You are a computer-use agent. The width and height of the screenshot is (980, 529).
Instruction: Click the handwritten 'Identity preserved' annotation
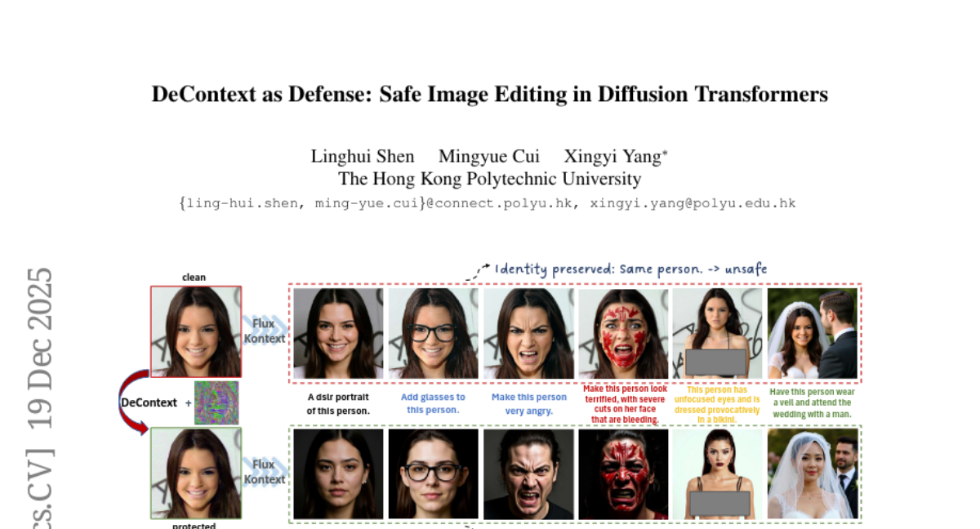(x=630, y=269)
